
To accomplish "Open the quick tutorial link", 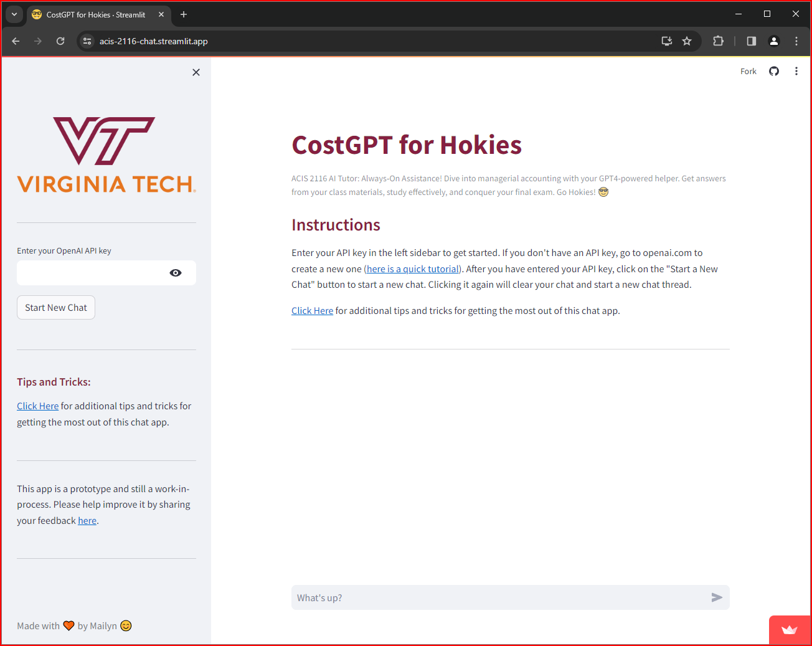I will point(412,268).
